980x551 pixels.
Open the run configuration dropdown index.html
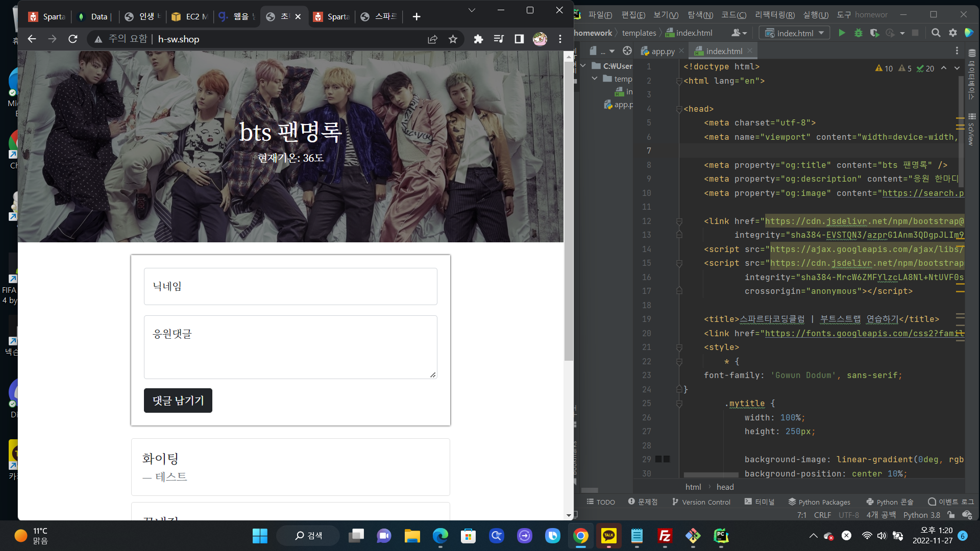coord(794,33)
